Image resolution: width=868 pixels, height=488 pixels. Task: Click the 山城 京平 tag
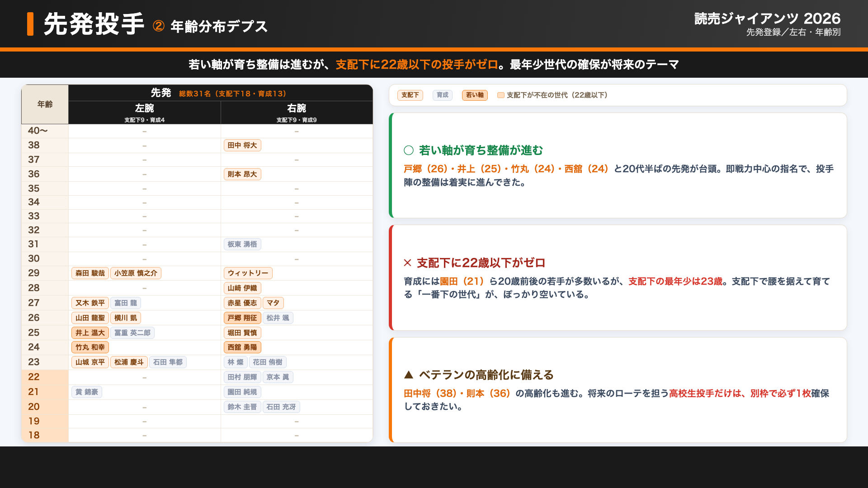[x=90, y=362]
